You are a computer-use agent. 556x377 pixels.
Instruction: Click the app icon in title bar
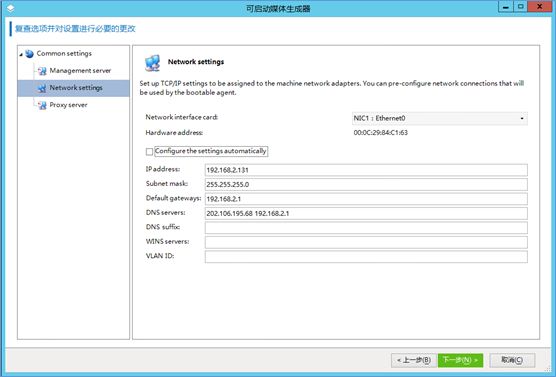pyautogui.click(x=11, y=8)
